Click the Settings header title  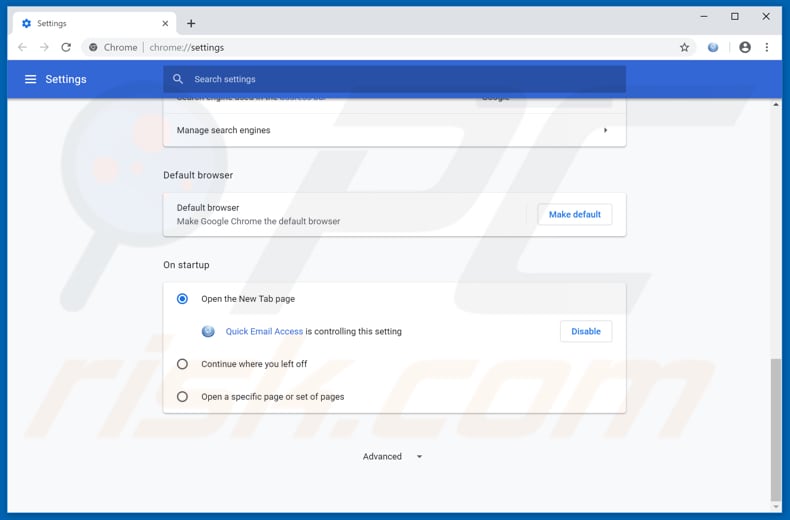(66, 79)
